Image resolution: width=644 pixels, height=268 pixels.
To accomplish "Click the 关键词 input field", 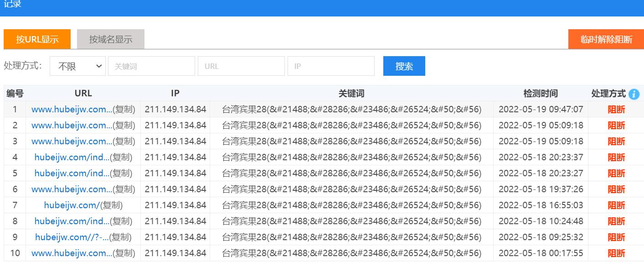I will coord(151,66).
